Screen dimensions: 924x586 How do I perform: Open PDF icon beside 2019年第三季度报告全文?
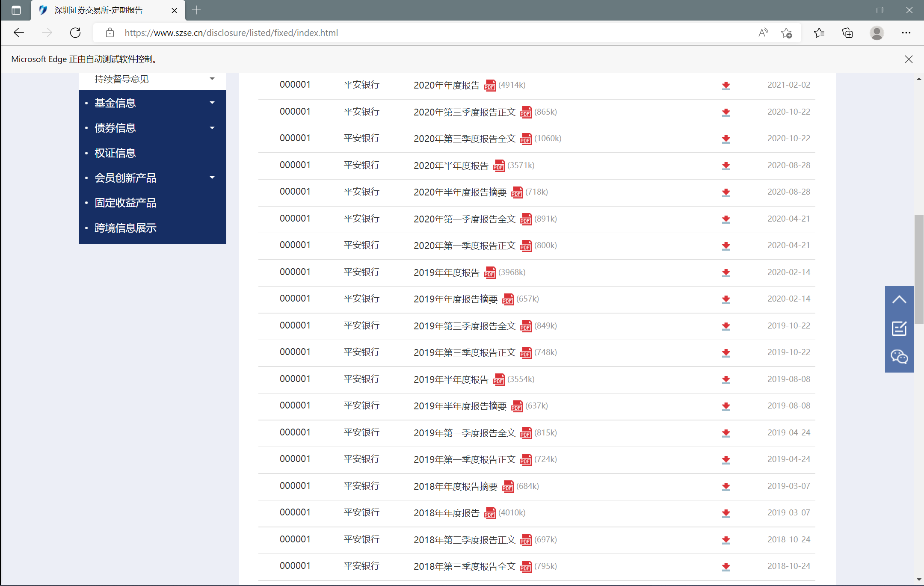coord(526,326)
